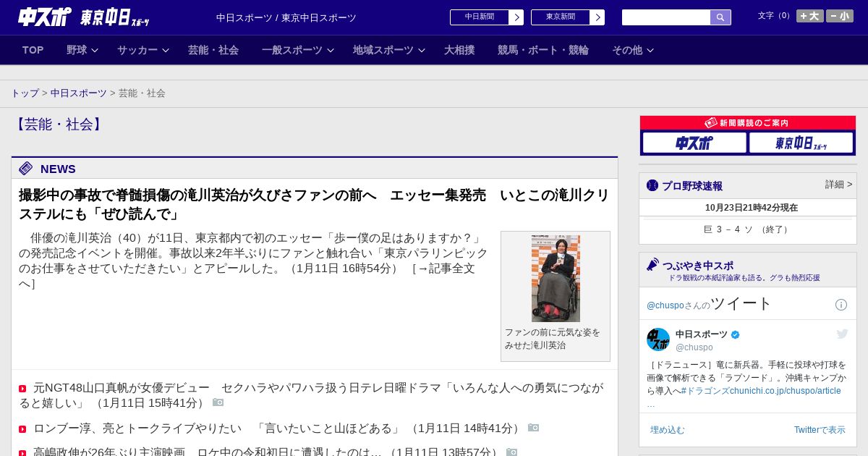Open the 滝川英治 essay headline article
868x456 pixels.
tap(314, 205)
